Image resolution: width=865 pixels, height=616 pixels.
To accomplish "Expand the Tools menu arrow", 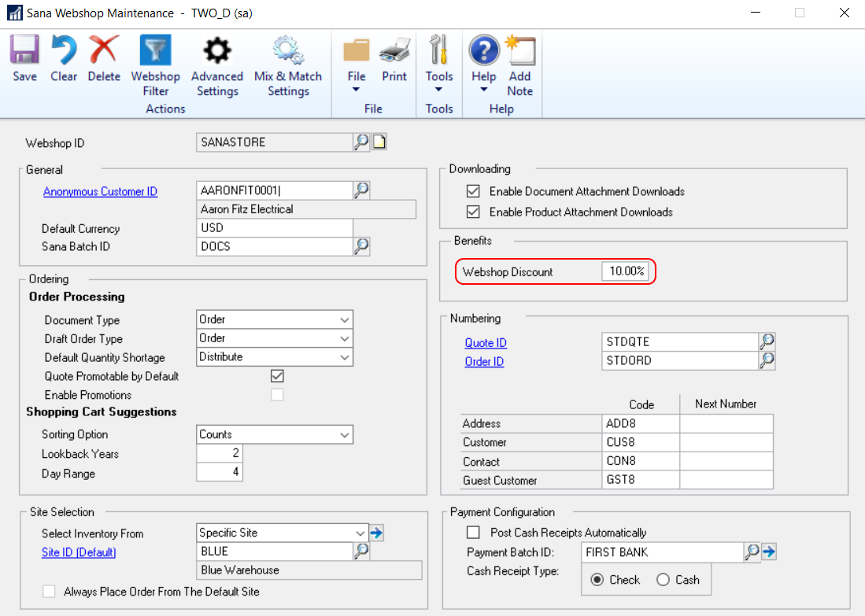I will (439, 90).
